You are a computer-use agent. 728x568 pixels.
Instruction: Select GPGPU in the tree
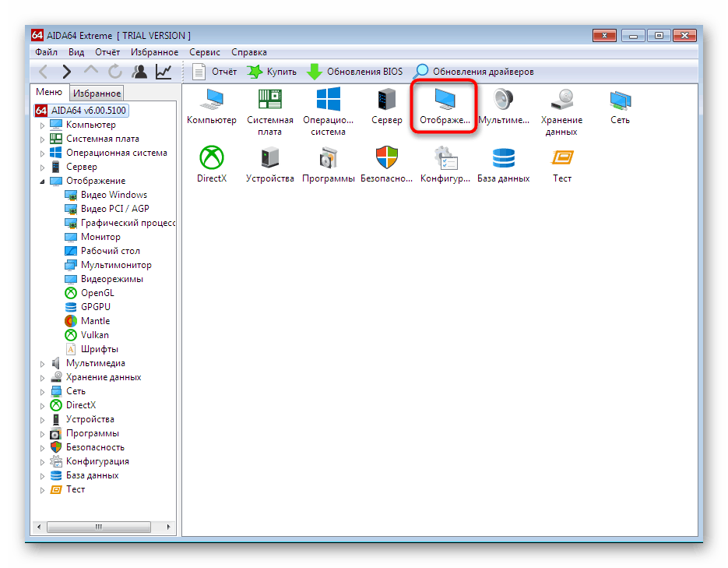coord(87,307)
